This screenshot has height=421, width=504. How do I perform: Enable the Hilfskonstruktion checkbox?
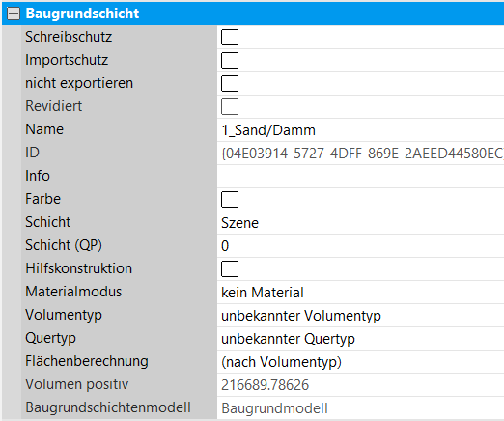point(230,268)
